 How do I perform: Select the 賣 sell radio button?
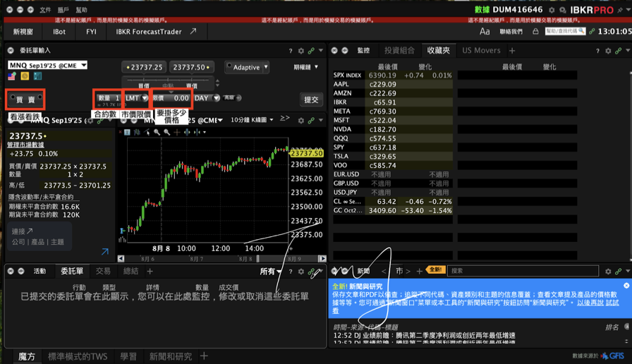pos(35,99)
